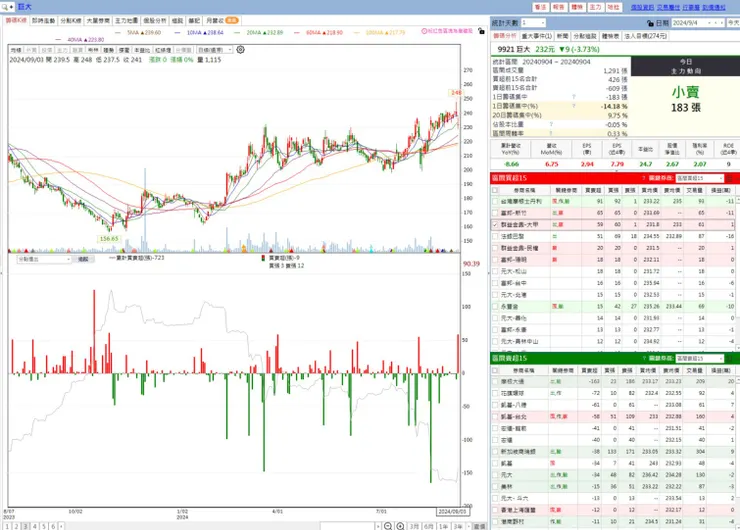Viewport: 740px width, 530px height.
Task: Check the 台灣摩根士丹利 broker row checkbox
Action: [495, 201]
